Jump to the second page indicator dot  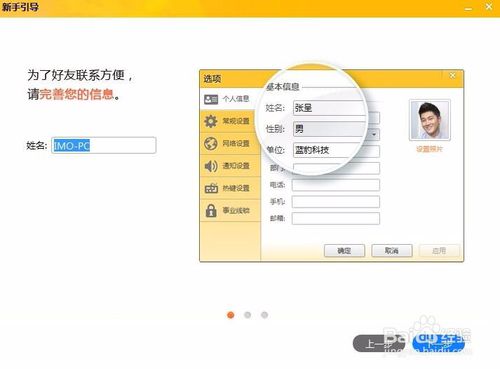coord(247,315)
